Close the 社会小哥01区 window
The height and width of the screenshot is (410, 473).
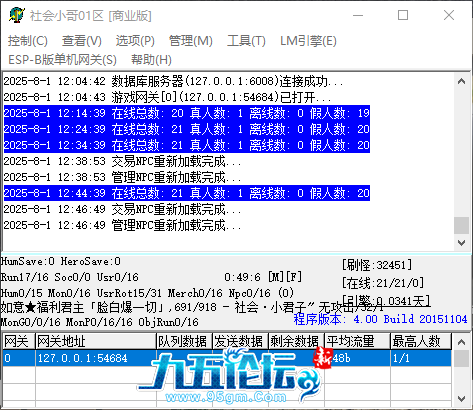pos(449,15)
